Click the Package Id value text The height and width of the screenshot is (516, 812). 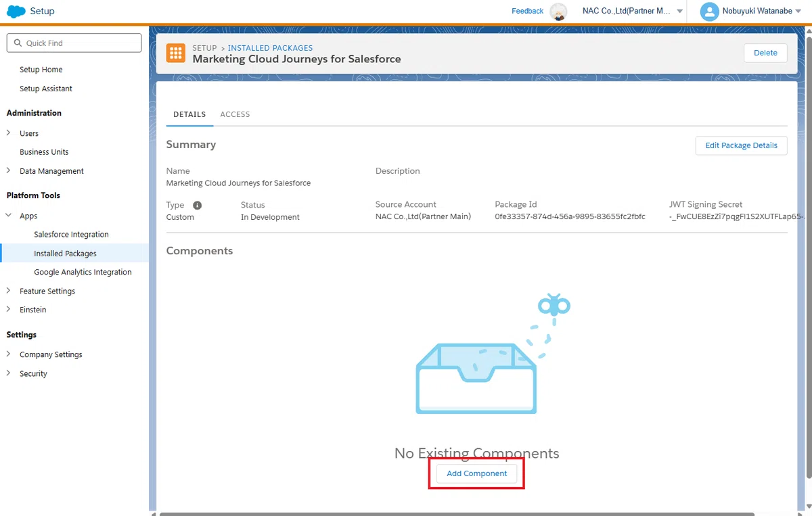click(570, 217)
